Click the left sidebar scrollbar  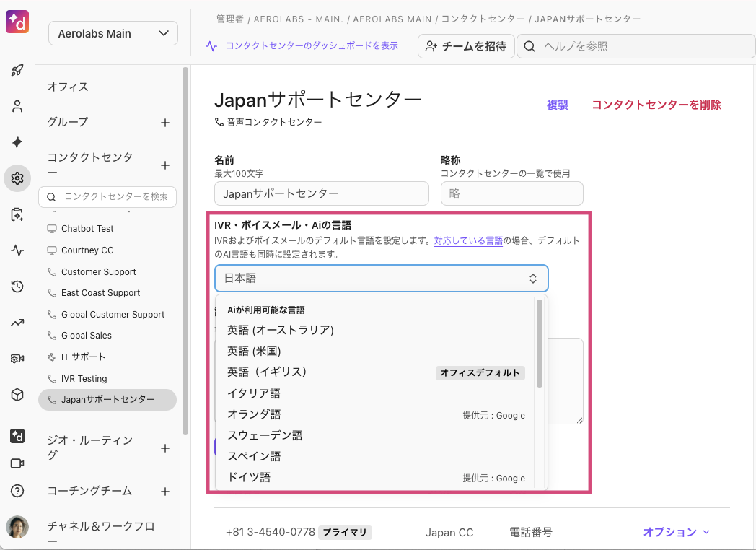coord(185,251)
